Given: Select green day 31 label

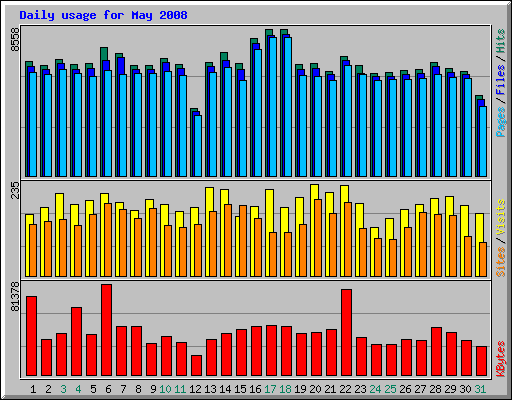Looking at the screenshot, I should pos(480,389).
